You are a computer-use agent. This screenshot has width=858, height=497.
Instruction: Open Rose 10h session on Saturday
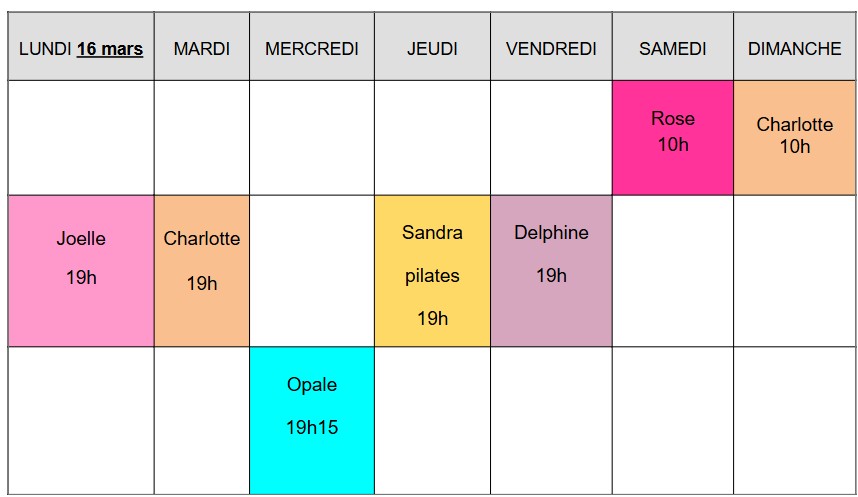pos(673,138)
